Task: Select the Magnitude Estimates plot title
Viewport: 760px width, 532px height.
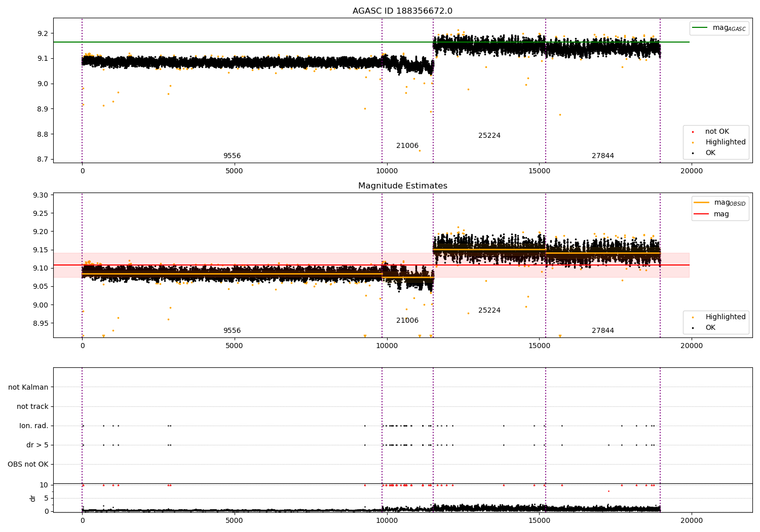Action: (x=402, y=186)
